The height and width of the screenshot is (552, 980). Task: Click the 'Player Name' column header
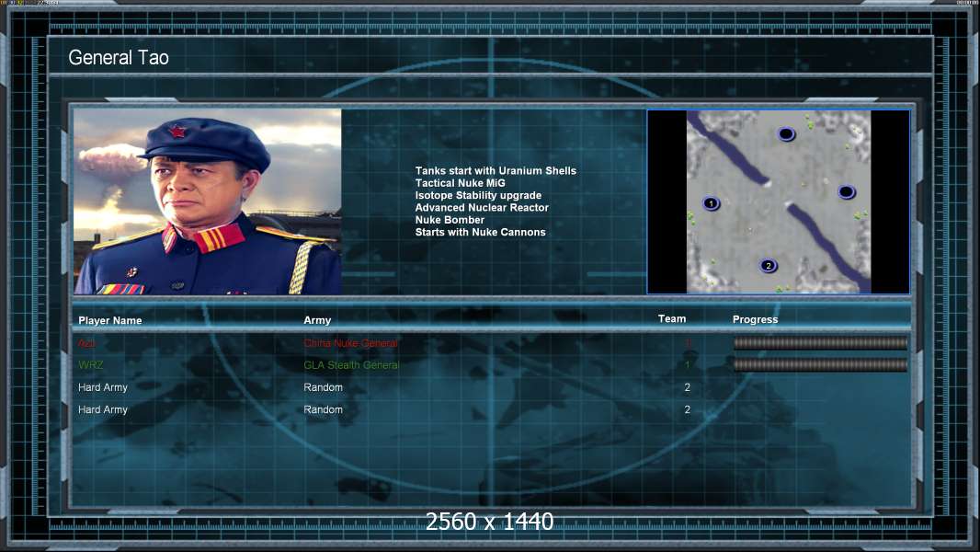110,321
